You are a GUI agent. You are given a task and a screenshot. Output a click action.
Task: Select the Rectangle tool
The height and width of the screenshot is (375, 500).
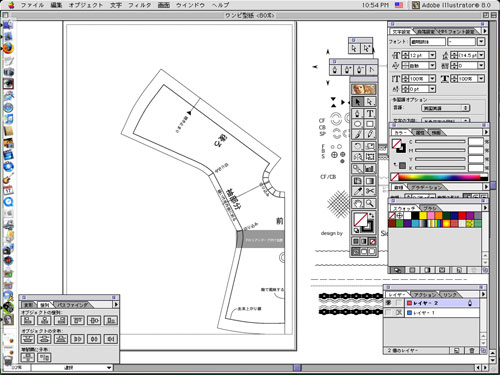[x=370, y=124]
